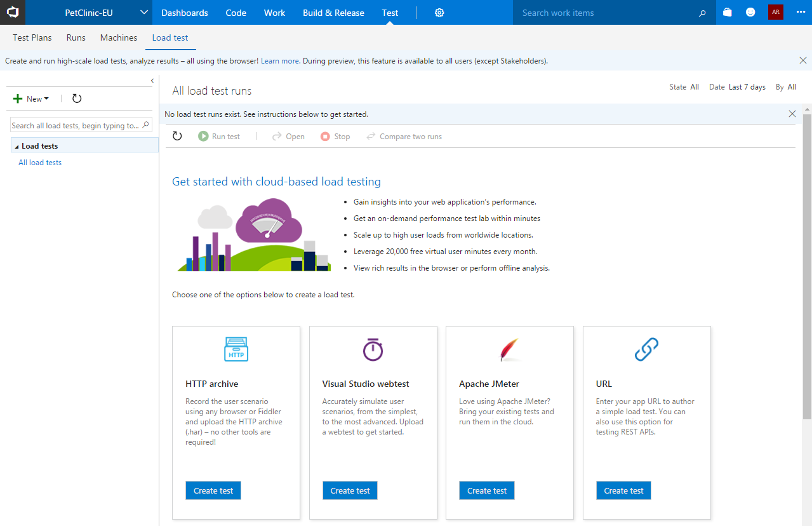The width and height of the screenshot is (812, 526).
Task: Open the Code hub
Action: point(236,13)
